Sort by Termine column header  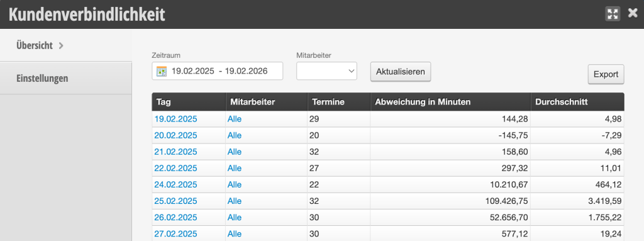click(339, 102)
